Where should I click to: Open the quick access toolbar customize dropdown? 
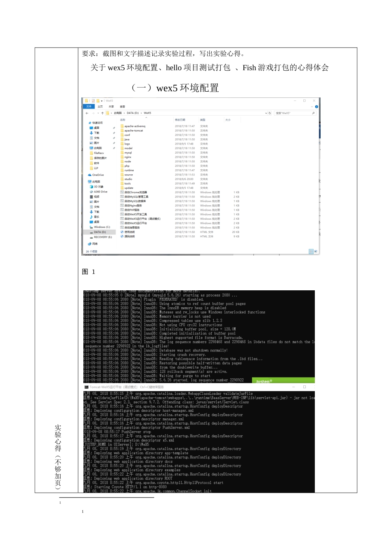pos(101,101)
